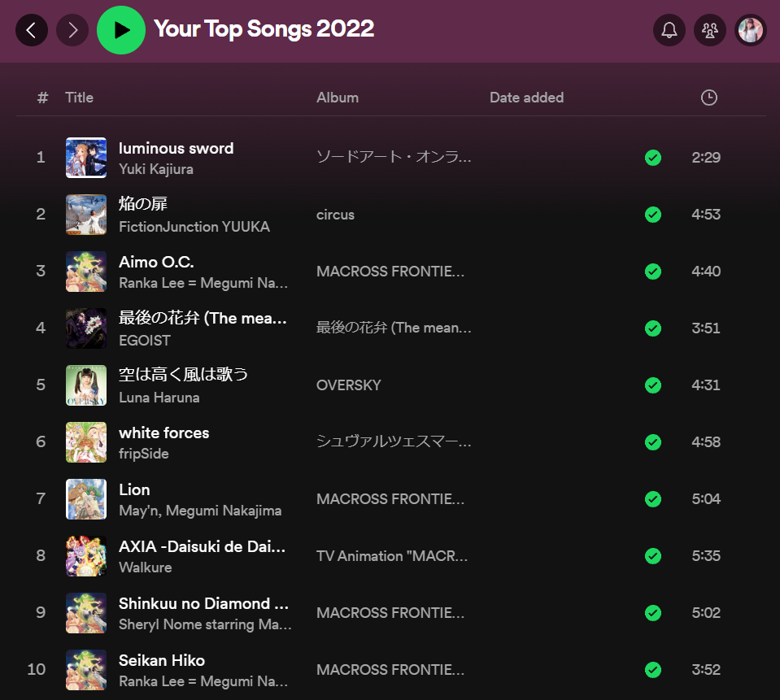Toggle saved checkmark for Lion
Image resolution: width=780 pixels, height=700 pixels.
point(652,499)
